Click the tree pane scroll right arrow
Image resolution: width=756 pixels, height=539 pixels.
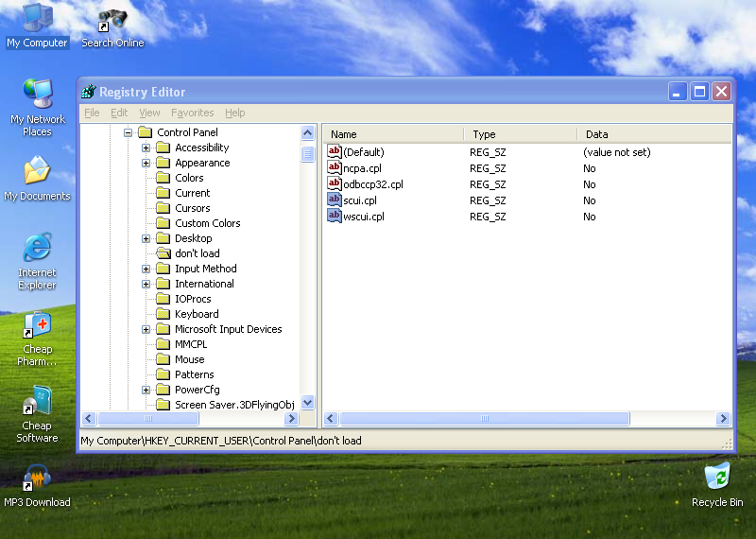[x=291, y=418]
